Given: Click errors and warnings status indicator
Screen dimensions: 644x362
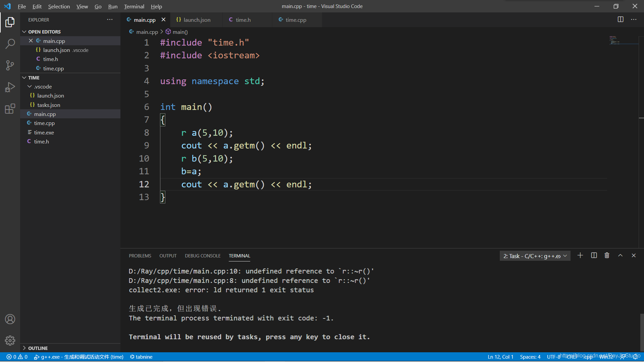Looking at the screenshot, I should tap(17, 357).
